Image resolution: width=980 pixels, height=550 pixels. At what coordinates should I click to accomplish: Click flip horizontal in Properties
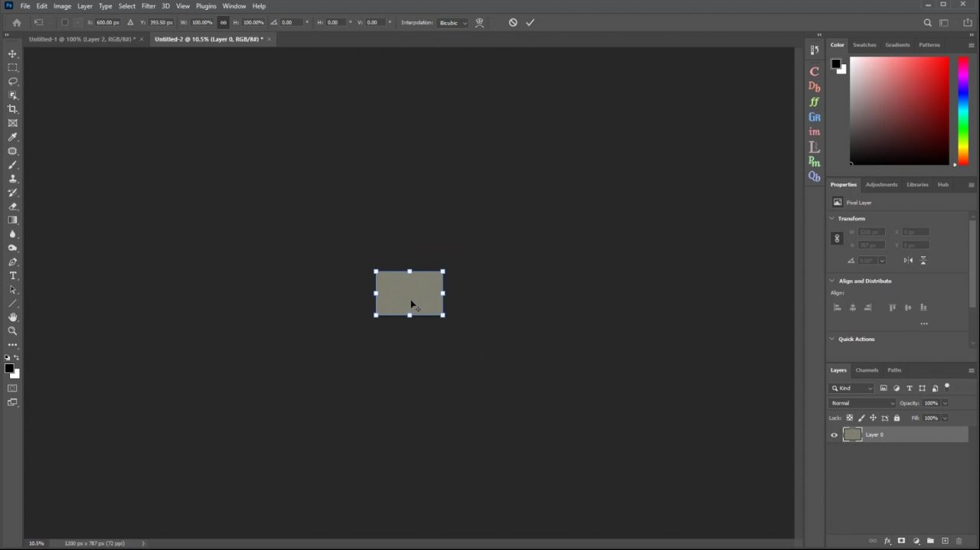tap(908, 260)
